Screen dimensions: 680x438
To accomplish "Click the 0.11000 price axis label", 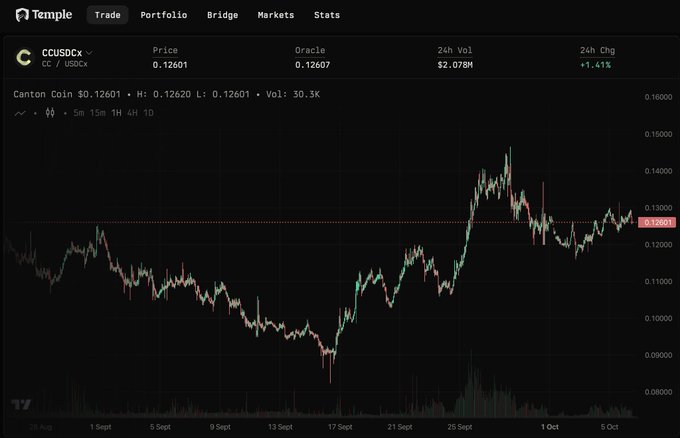I will tap(658, 282).
